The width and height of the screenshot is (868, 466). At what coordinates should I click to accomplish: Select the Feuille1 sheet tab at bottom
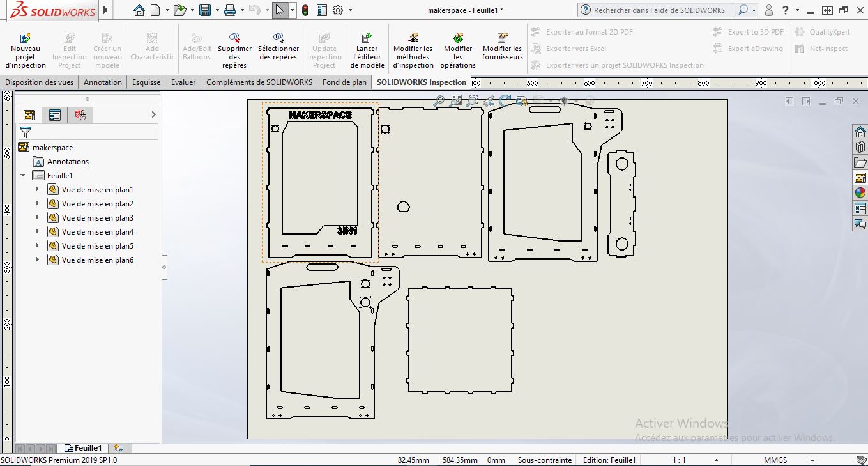point(84,448)
